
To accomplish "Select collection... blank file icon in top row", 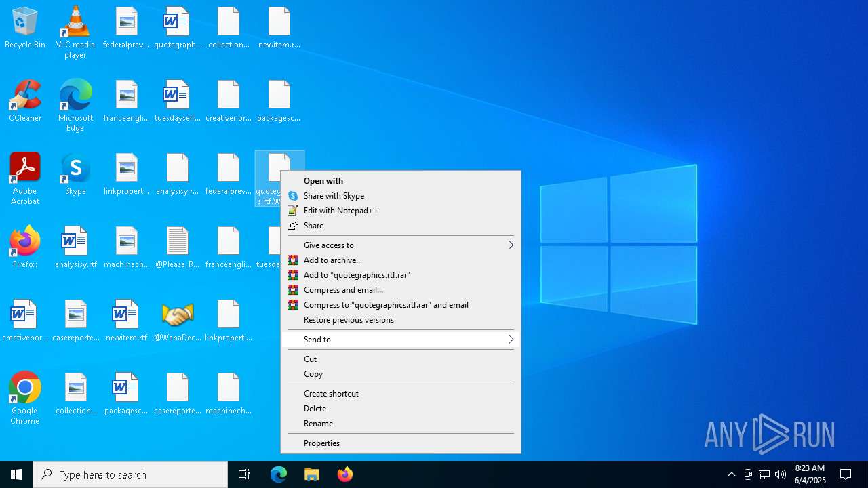I will 229,28.
